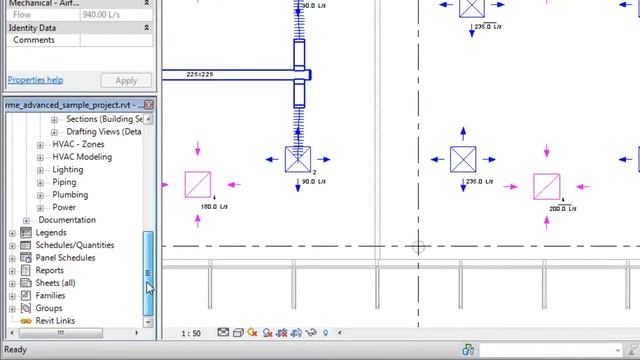Click the Families icon in browser
Viewport: 640px width, 360px height.
[x=26, y=296]
